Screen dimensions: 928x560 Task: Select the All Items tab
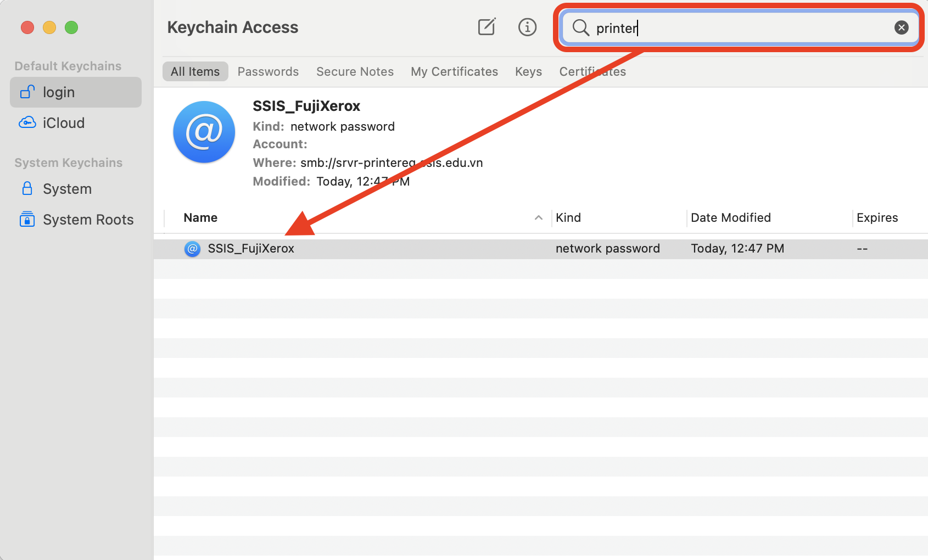tap(195, 72)
